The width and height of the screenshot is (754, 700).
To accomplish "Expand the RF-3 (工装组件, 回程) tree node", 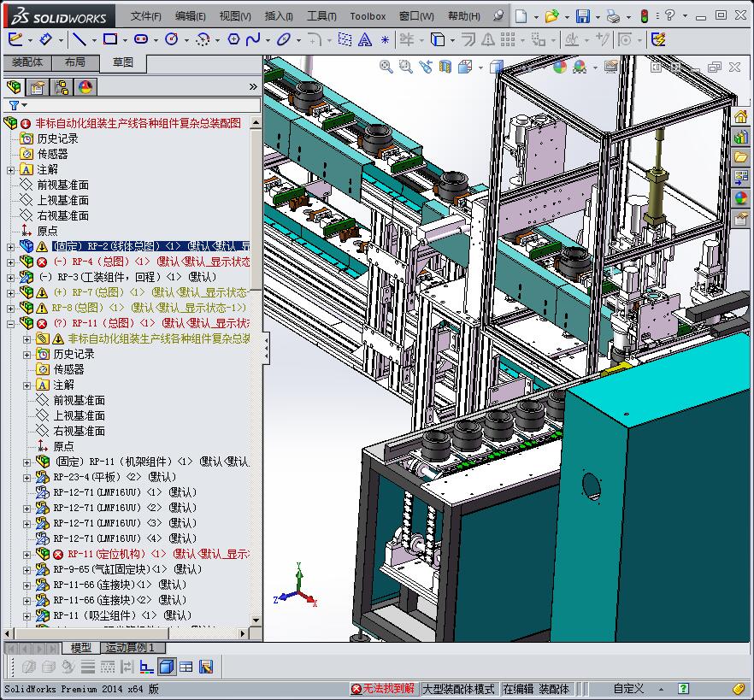I will pos(11,277).
